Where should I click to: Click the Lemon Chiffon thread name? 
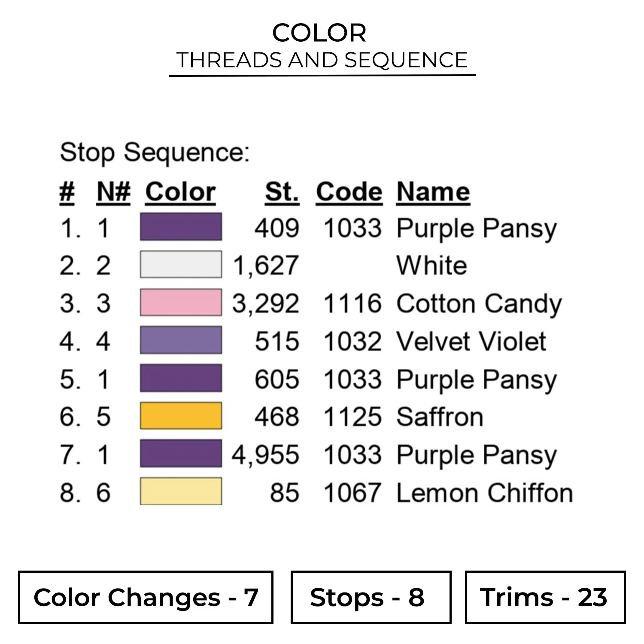(484, 492)
